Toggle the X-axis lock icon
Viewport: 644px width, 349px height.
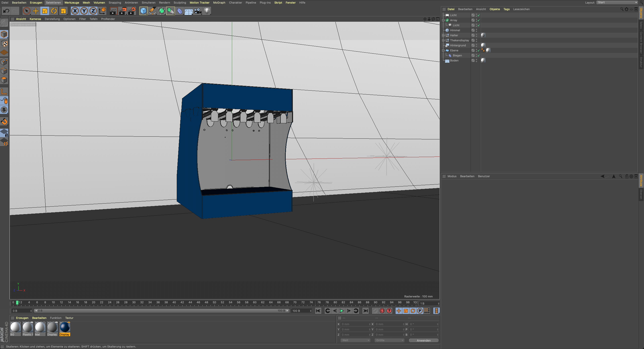(75, 11)
